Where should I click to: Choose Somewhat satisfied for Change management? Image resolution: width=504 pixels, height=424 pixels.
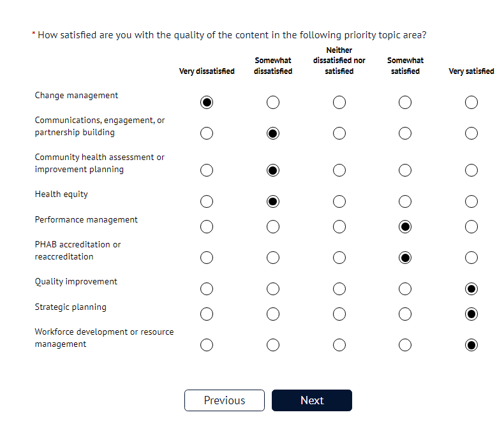(405, 103)
